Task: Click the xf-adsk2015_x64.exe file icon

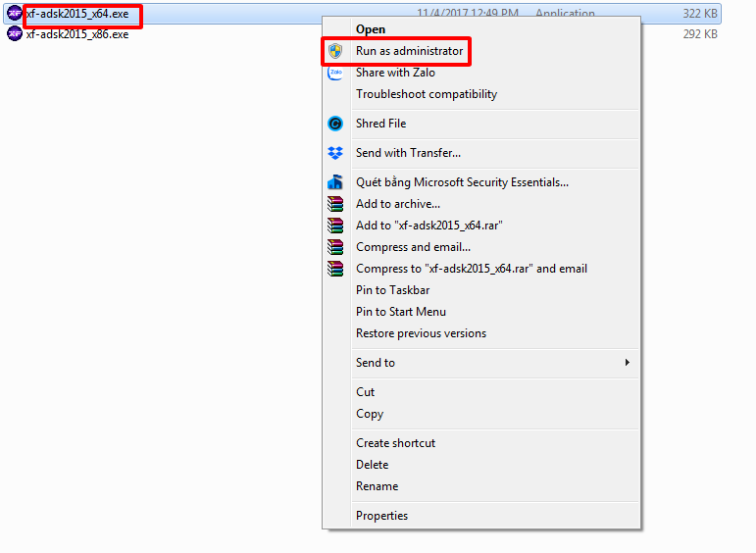Action: click(15, 14)
